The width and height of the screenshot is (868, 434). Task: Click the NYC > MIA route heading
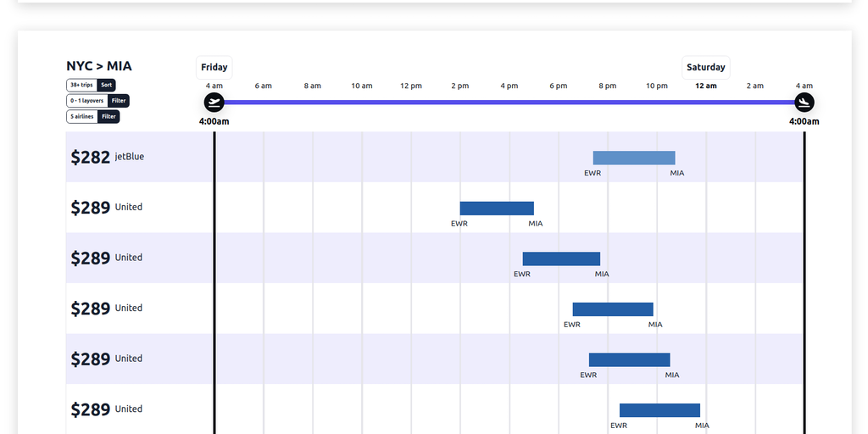click(99, 66)
